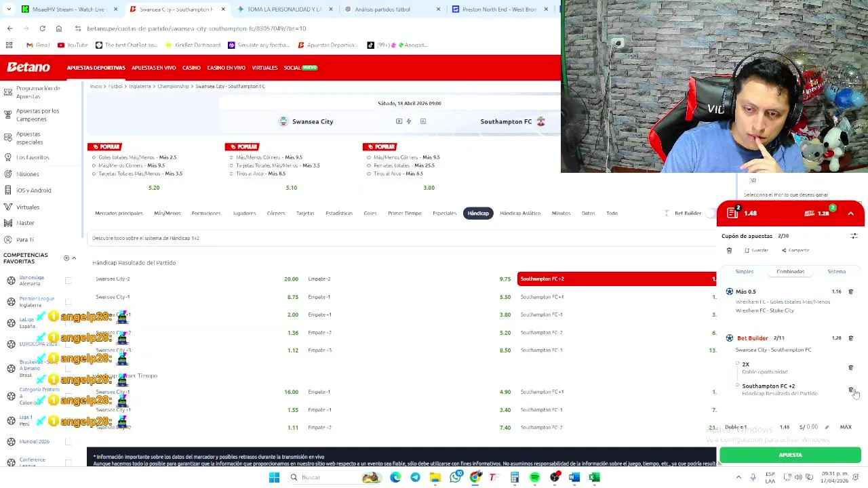Open Casino en Vivo menu

click(x=226, y=68)
